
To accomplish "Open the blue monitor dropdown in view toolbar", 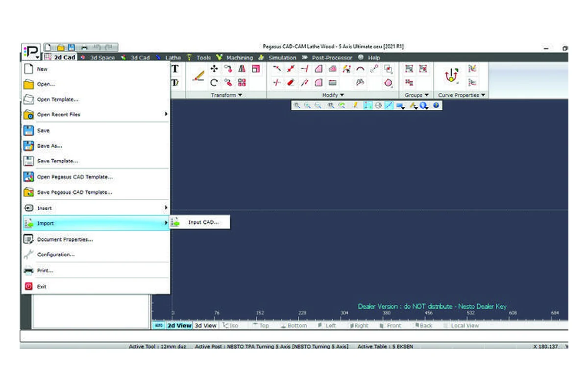I will [x=401, y=105].
